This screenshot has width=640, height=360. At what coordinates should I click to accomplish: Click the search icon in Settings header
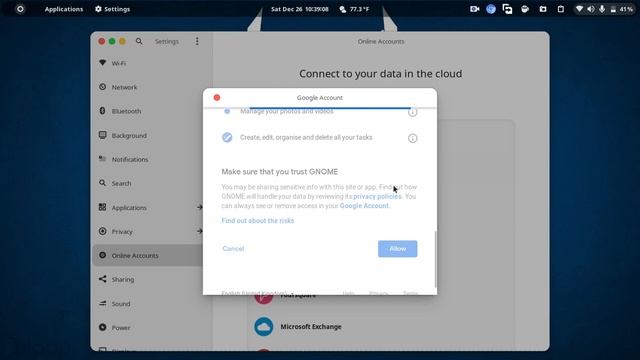point(139,41)
